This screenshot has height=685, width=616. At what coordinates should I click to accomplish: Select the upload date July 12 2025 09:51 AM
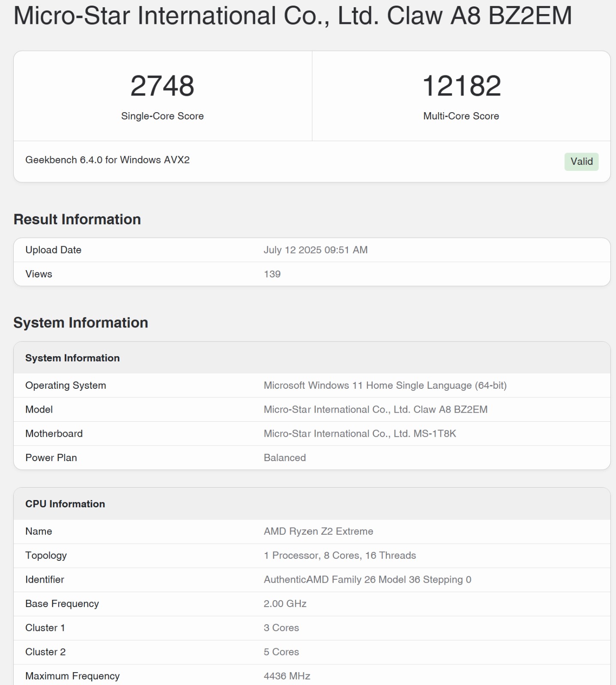pos(316,250)
